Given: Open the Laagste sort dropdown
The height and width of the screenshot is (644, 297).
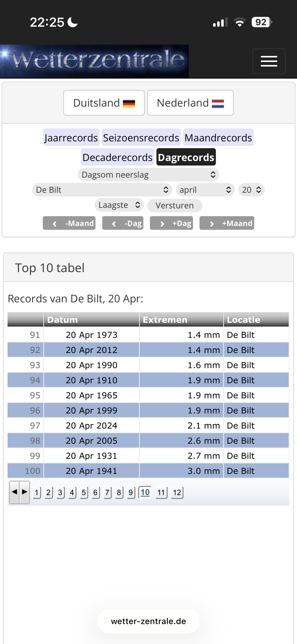Looking at the screenshot, I should point(119,205).
